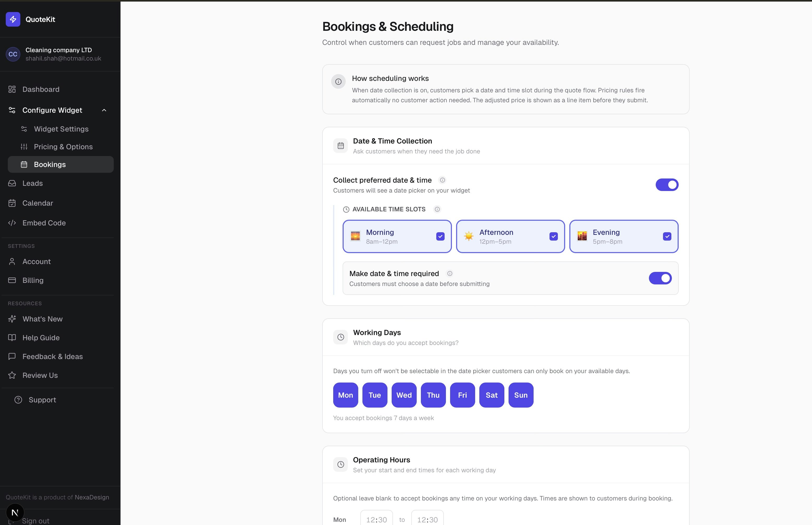Click the shahil.shah@hotmail.co.uk email text
The image size is (812, 525).
[63, 58]
